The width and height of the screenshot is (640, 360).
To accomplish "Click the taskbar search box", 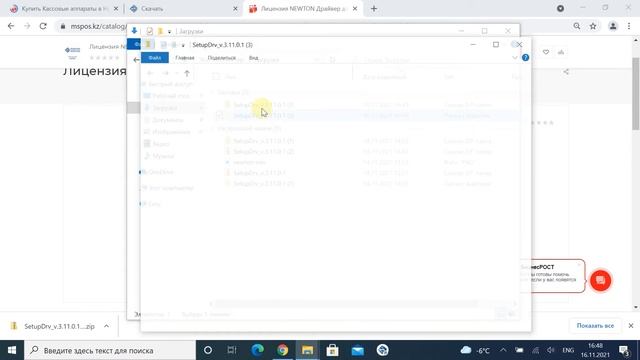I will coord(110,350).
